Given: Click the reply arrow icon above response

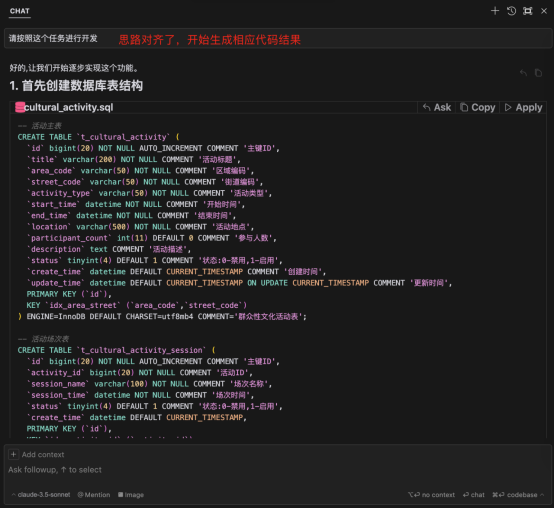Looking at the screenshot, I should coord(523,73).
